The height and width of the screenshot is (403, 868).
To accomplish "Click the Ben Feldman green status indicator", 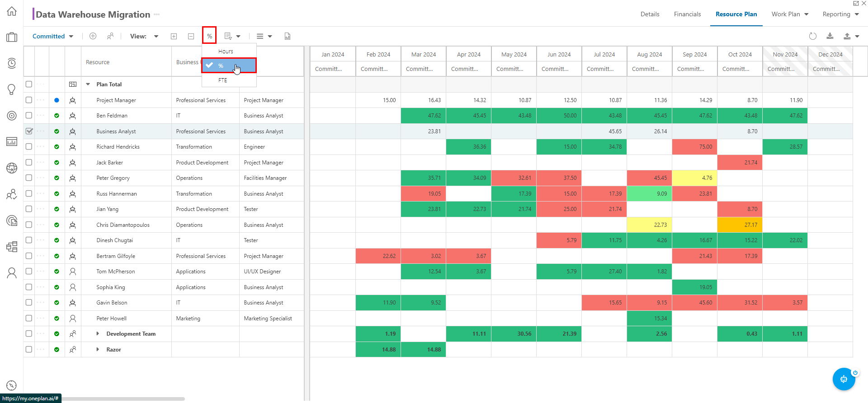I will pyautogui.click(x=57, y=116).
